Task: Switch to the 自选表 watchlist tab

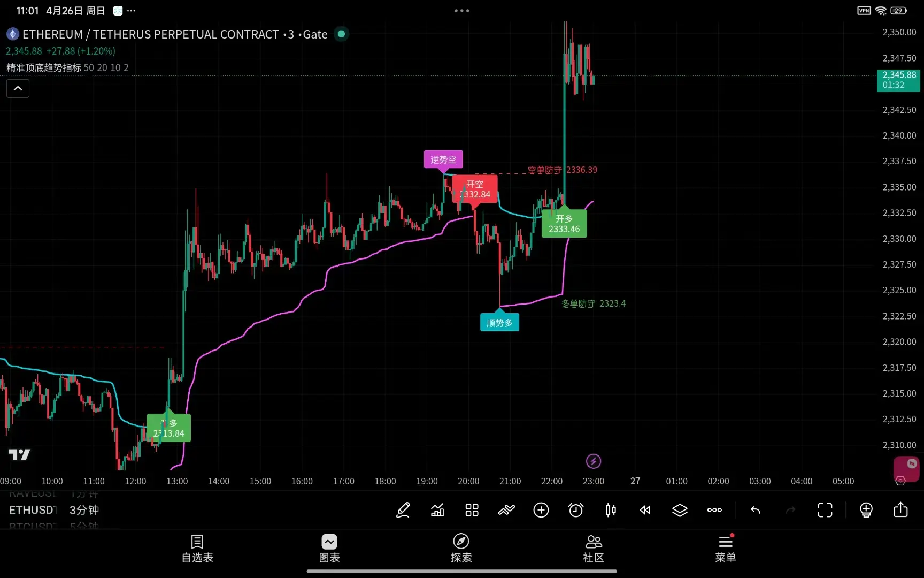Action: click(197, 549)
